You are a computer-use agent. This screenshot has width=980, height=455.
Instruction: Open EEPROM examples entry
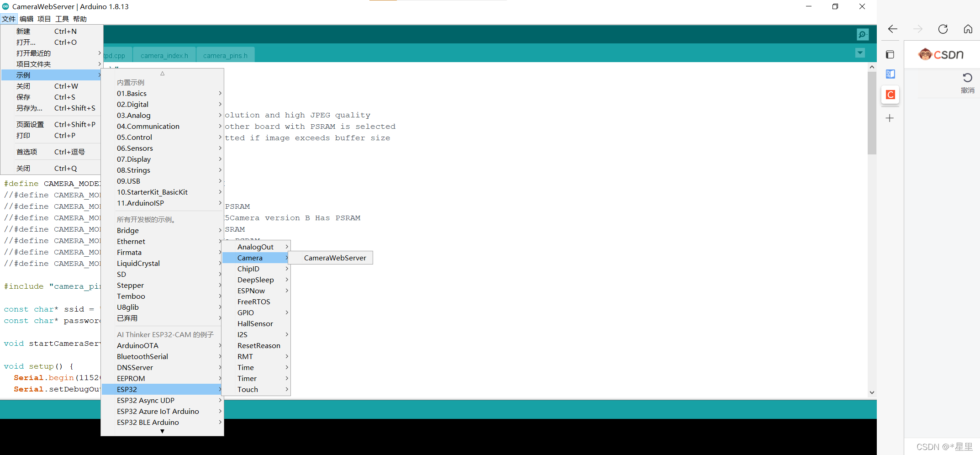click(x=162, y=378)
